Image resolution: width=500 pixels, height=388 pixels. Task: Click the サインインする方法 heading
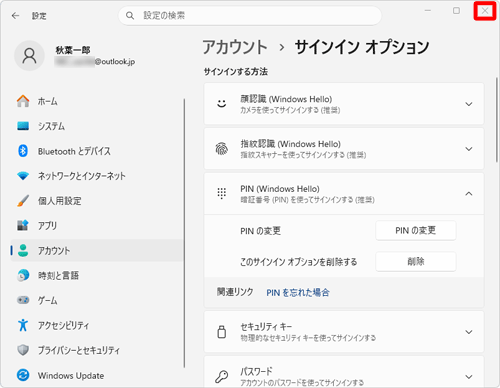point(236,72)
